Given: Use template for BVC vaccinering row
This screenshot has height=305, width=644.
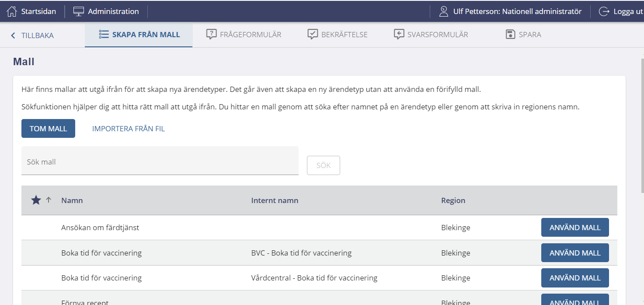Looking at the screenshot, I should point(574,253).
